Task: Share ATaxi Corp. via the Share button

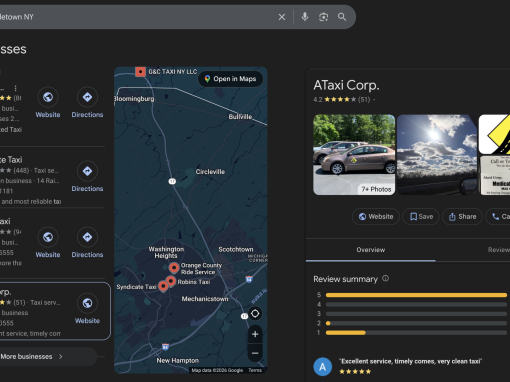Action: pos(462,217)
